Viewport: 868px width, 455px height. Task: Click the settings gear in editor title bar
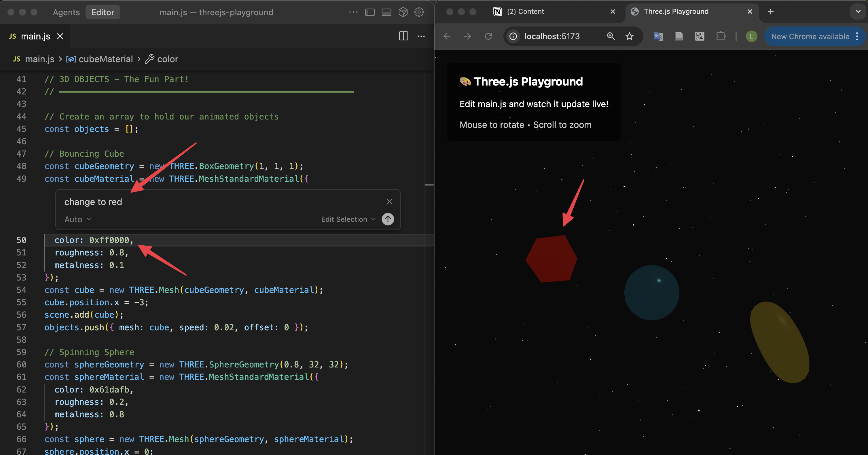pos(419,12)
